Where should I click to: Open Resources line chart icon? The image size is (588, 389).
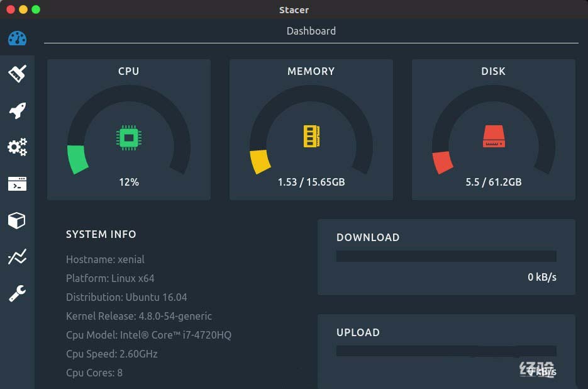point(17,257)
